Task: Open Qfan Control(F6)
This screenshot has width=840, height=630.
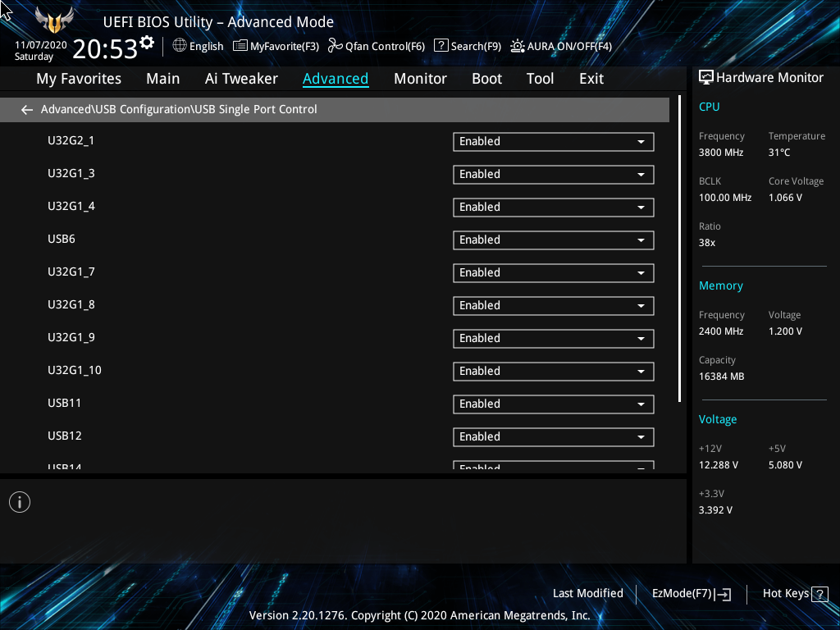Action: tap(376, 46)
